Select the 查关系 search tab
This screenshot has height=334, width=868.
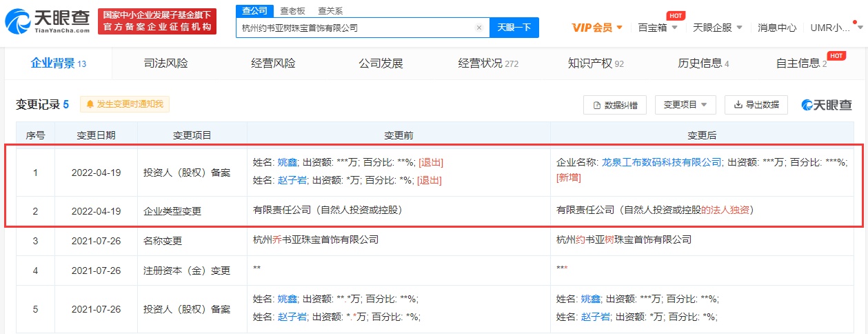330,10
